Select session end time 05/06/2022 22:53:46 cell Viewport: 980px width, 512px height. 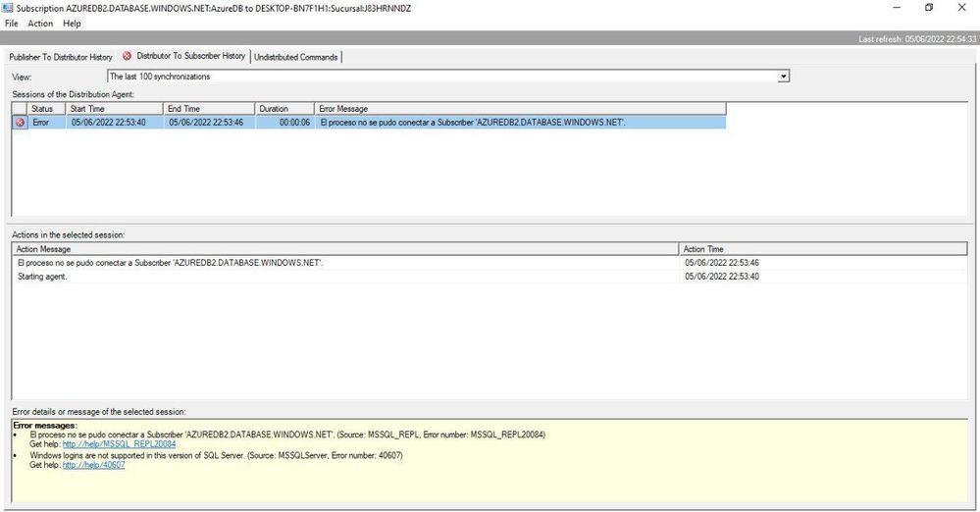[206, 123]
